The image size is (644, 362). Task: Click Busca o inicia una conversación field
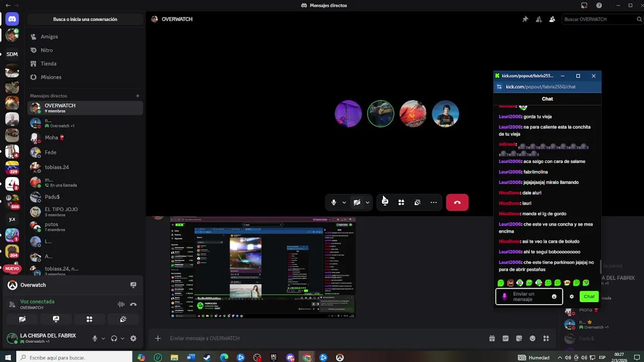coord(85,19)
